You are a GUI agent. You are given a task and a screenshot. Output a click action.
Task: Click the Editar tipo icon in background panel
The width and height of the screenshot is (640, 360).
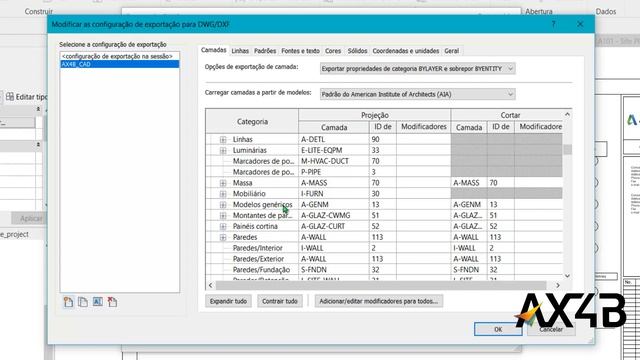click(x=10, y=97)
